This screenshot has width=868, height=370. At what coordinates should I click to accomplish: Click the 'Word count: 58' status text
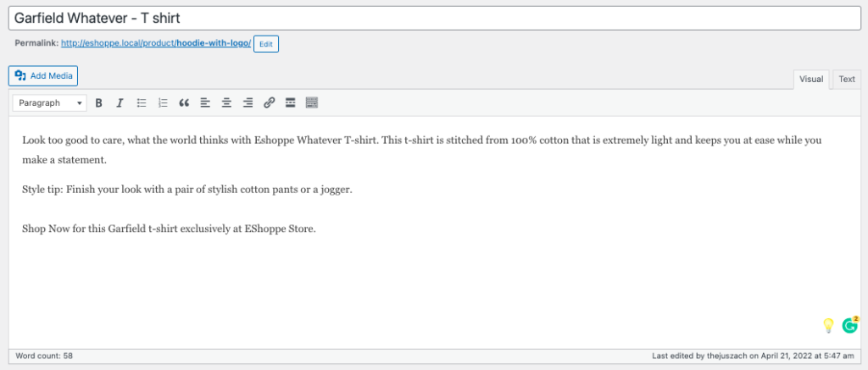point(44,356)
